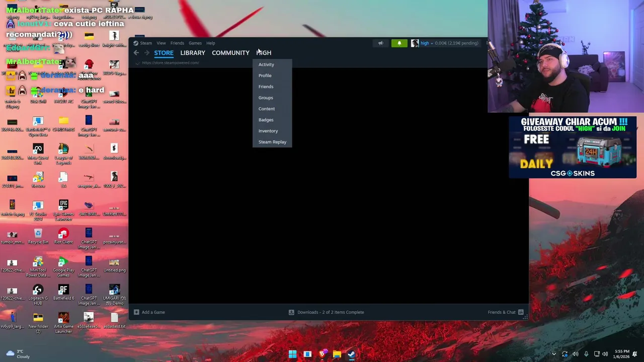Open the Untitled.png desktop file

114,264
